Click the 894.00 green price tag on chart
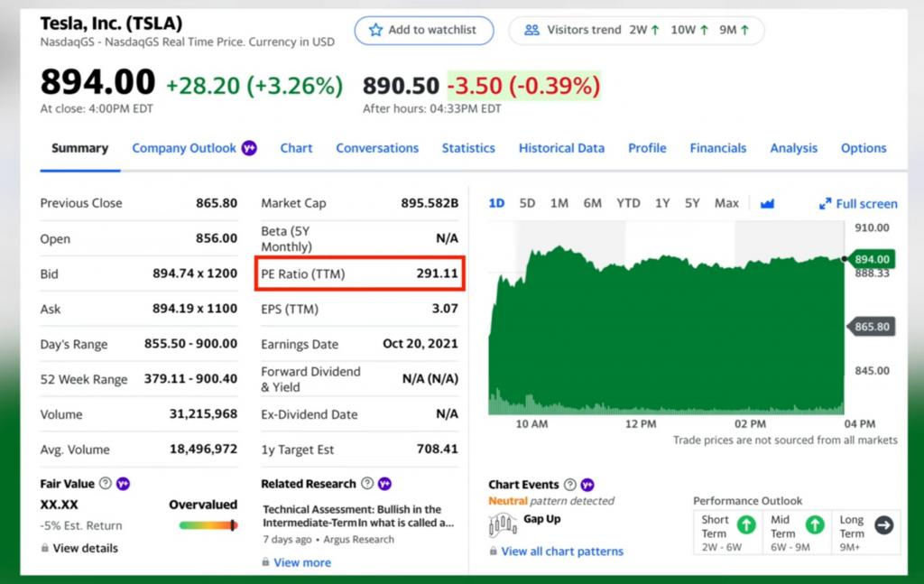 pyautogui.click(x=871, y=259)
